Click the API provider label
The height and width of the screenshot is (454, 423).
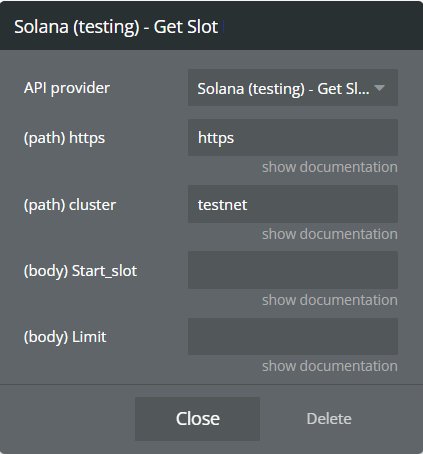[x=67, y=88]
